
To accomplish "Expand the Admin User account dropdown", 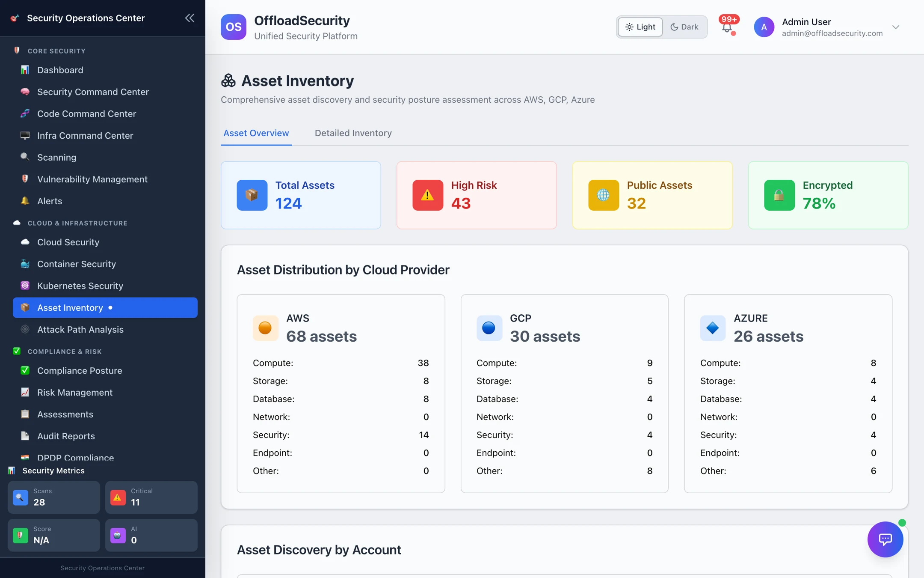I will pyautogui.click(x=896, y=27).
